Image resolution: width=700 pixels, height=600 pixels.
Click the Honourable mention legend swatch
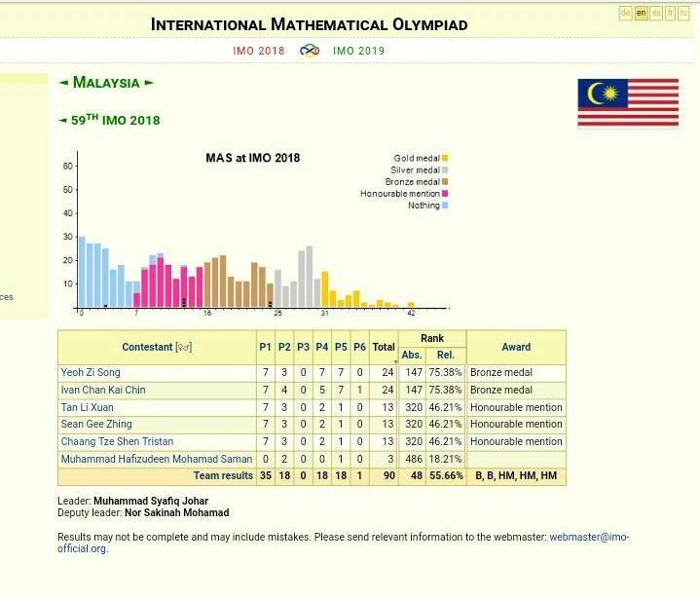[445, 194]
